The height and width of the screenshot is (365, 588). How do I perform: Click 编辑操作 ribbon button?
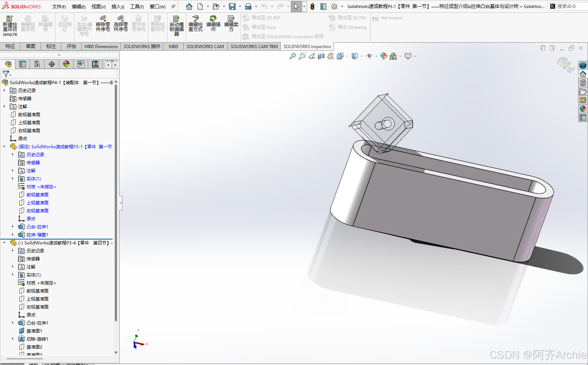213,24
